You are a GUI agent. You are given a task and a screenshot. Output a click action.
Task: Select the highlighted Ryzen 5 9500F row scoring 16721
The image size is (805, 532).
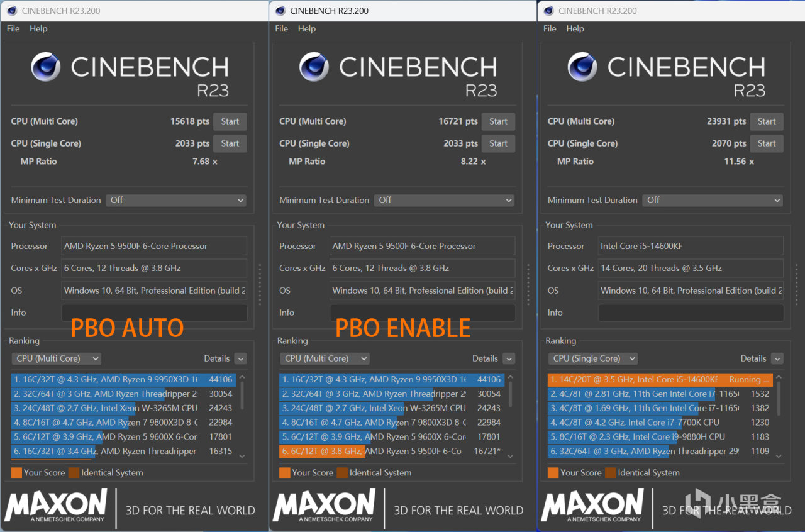pyautogui.click(x=392, y=451)
